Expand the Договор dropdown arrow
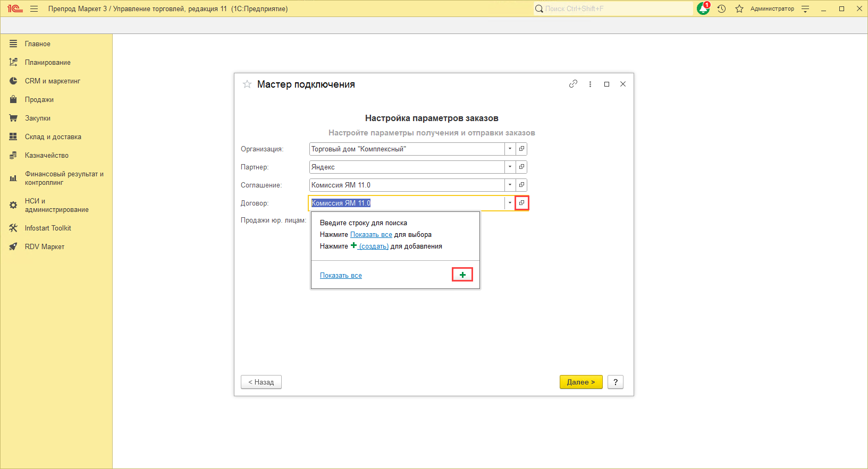868x469 pixels. [x=510, y=203]
